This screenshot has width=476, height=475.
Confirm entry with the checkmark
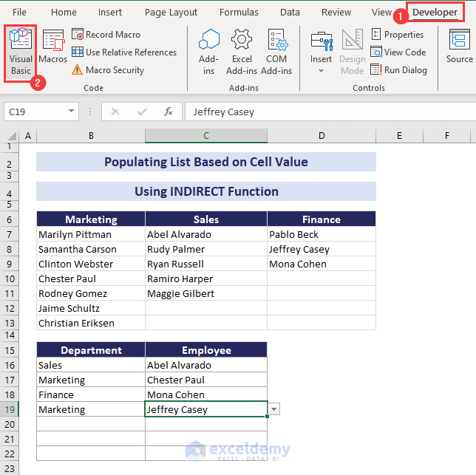click(x=142, y=112)
